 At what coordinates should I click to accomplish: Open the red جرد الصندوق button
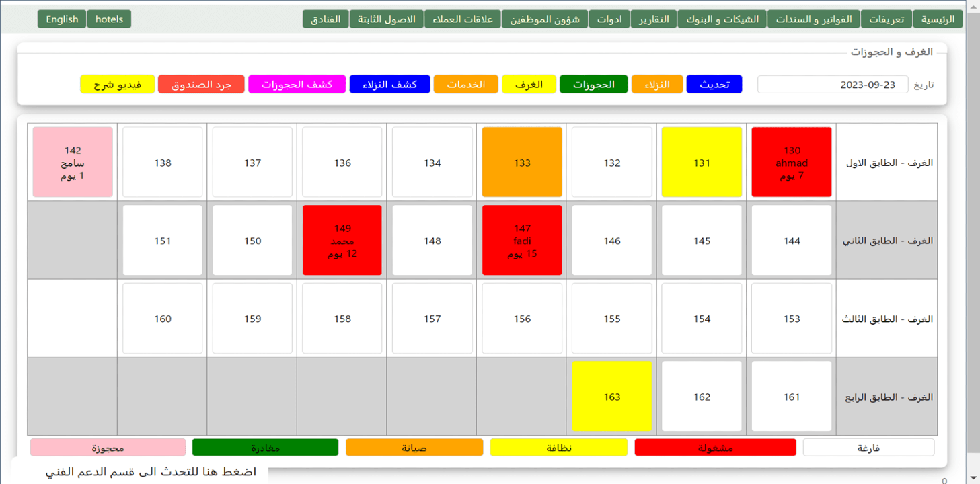(200, 85)
